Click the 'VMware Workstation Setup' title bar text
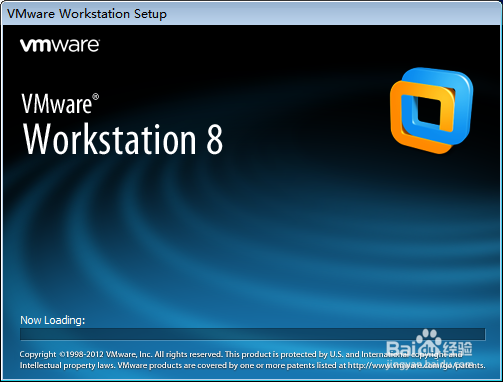This screenshot has height=382, width=503. coord(87,14)
